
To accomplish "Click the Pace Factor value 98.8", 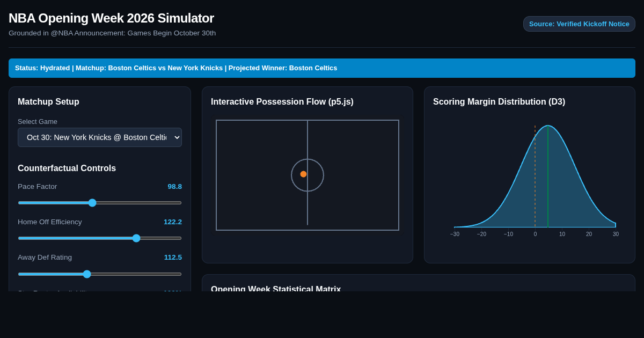I will click(x=175, y=187).
